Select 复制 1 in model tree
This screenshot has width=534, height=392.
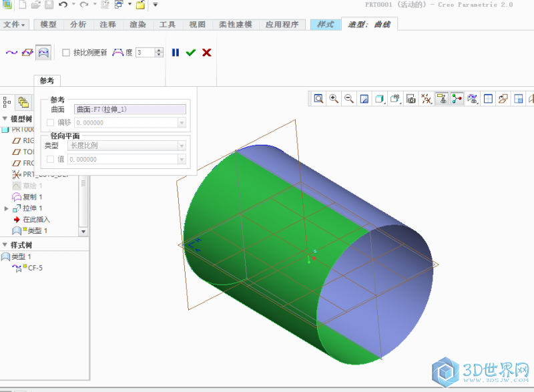[32, 197]
